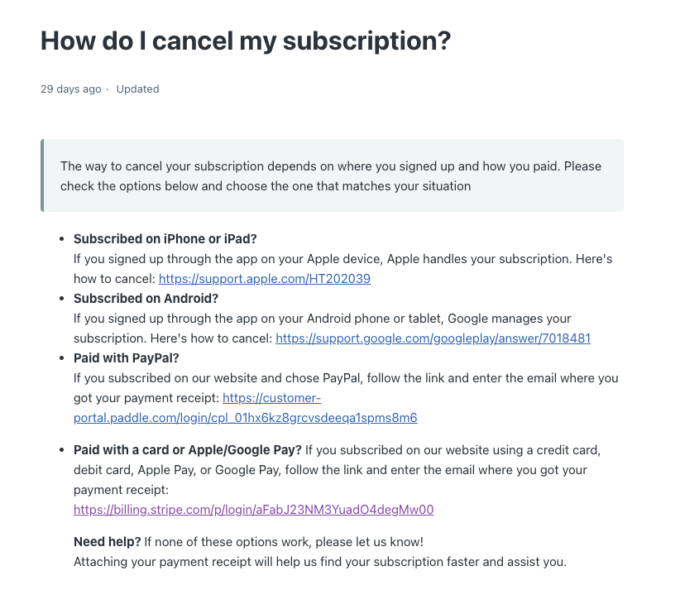680x590 pixels.
Task: Click the "How do I cancel my subscription?" title
Action: pos(245,42)
